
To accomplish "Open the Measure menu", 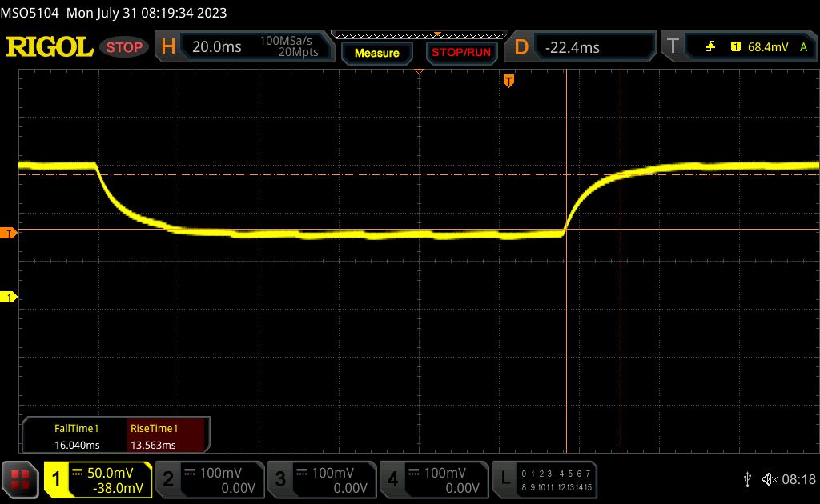I will click(x=376, y=53).
